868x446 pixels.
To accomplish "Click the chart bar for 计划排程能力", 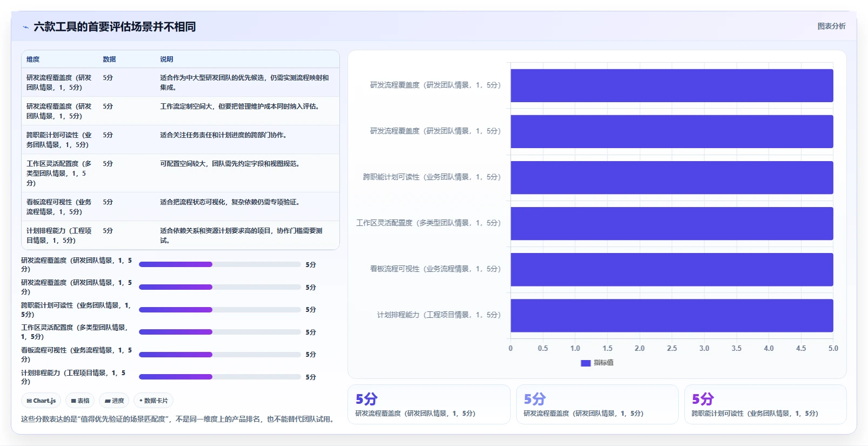I will point(672,315).
